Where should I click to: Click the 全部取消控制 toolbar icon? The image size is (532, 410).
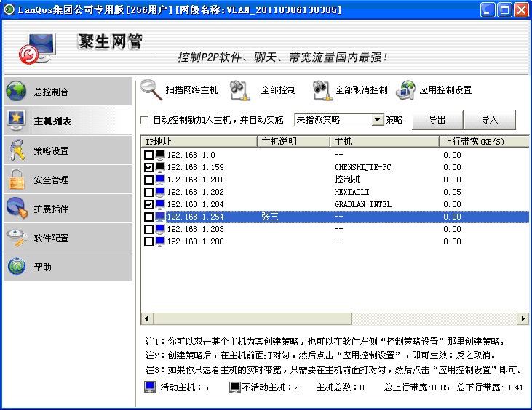tap(322, 90)
